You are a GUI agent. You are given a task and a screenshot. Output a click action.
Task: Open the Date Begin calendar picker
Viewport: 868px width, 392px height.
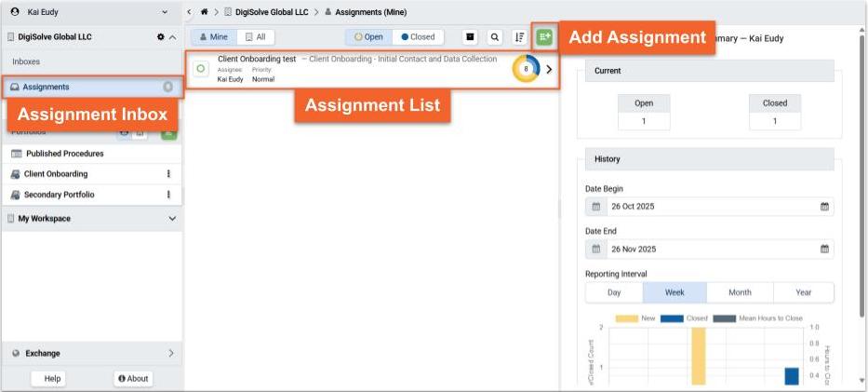(823, 207)
